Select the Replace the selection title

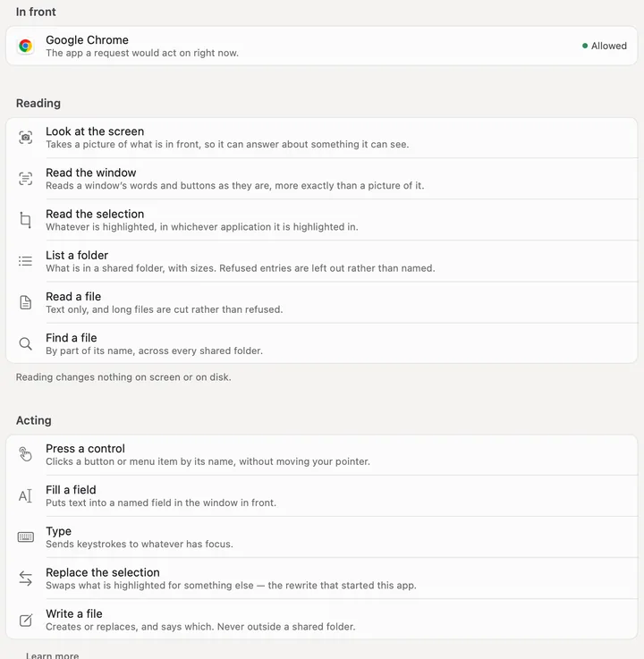103,572
